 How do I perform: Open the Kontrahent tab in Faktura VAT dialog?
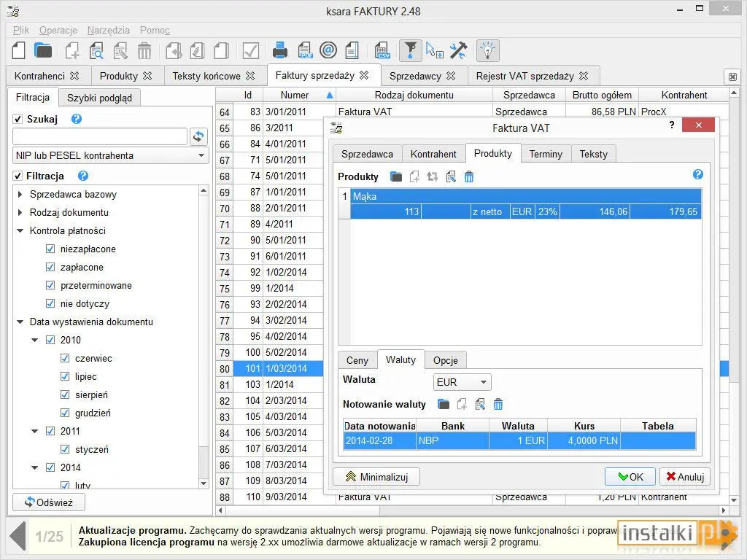[x=433, y=154]
